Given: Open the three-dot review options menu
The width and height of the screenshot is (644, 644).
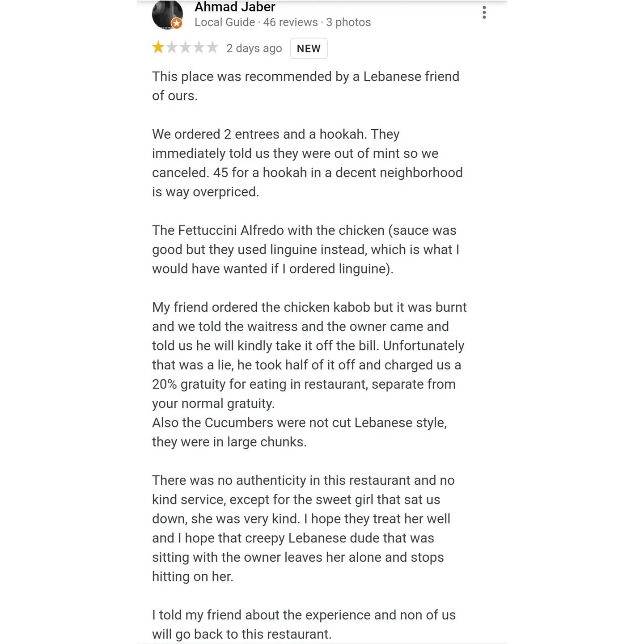Looking at the screenshot, I should tap(484, 13).
